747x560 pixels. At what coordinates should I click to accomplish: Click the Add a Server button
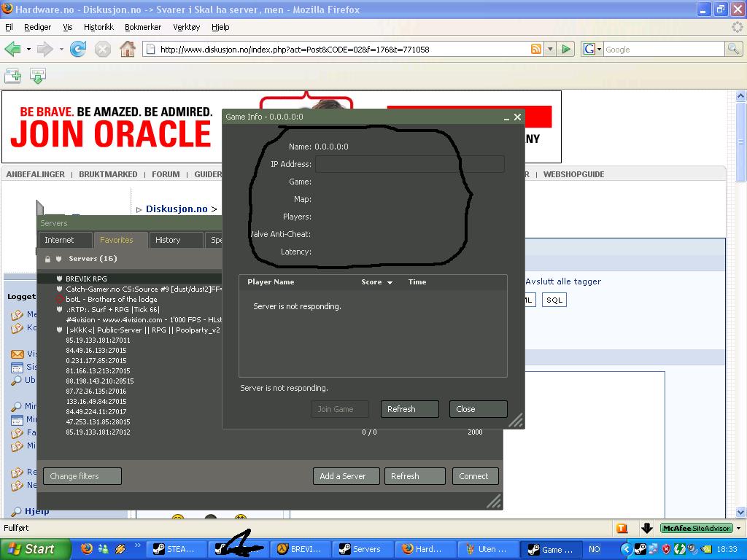347,476
